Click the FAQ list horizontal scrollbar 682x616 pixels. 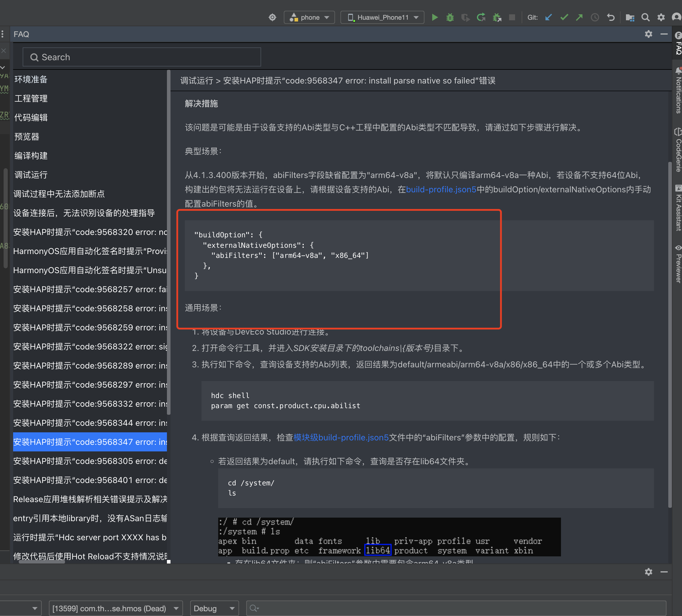point(42,562)
